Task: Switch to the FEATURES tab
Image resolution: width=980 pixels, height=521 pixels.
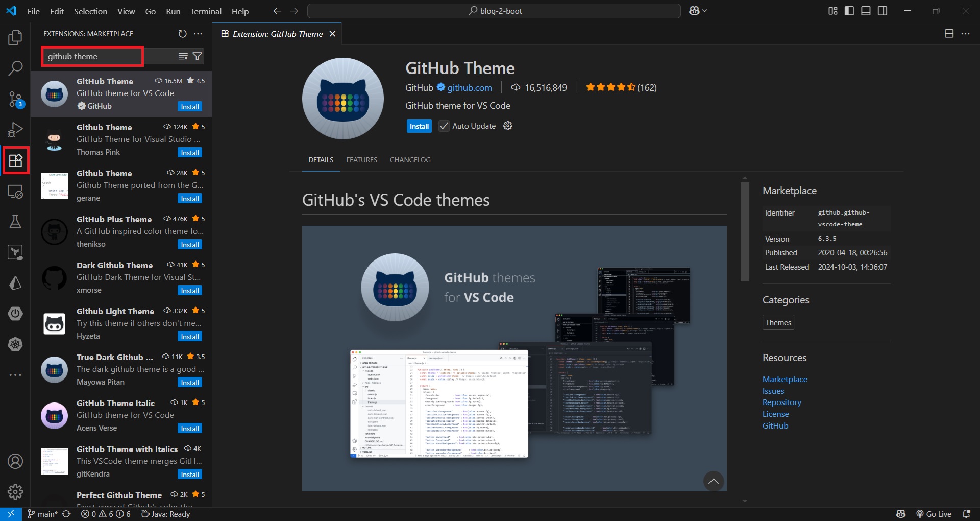Action: click(361, 160)
